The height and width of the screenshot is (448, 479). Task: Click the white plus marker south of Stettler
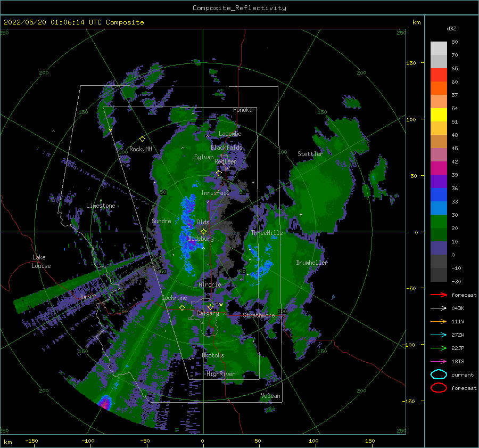pyautogui.click(x=301, y=214)
